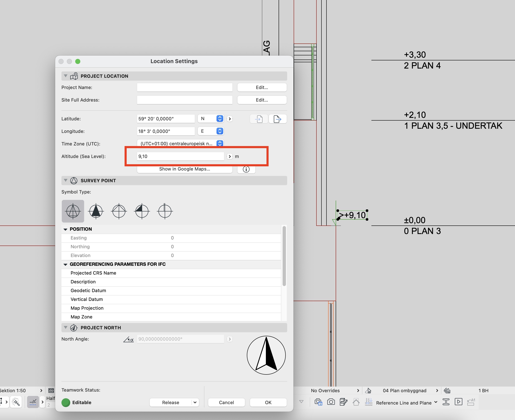Click the magic wand tool icon
Viewport: 515px width, 420px height.
(x=16, y=402)
